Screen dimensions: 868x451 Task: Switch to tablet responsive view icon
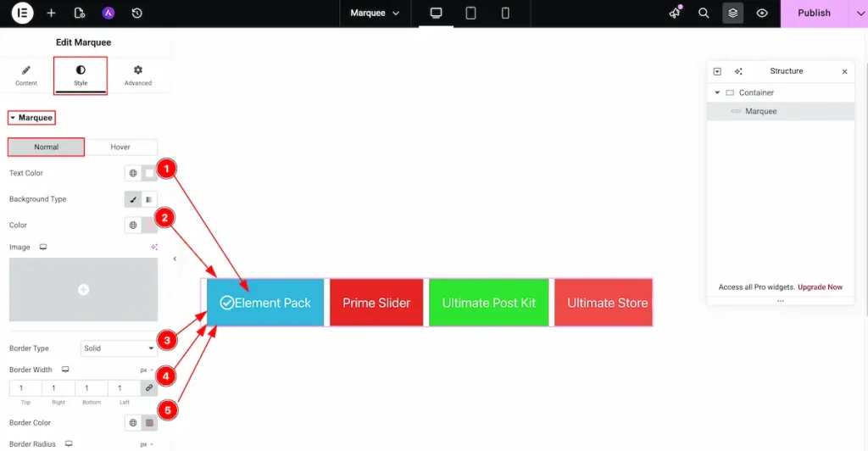click(470, 13)
